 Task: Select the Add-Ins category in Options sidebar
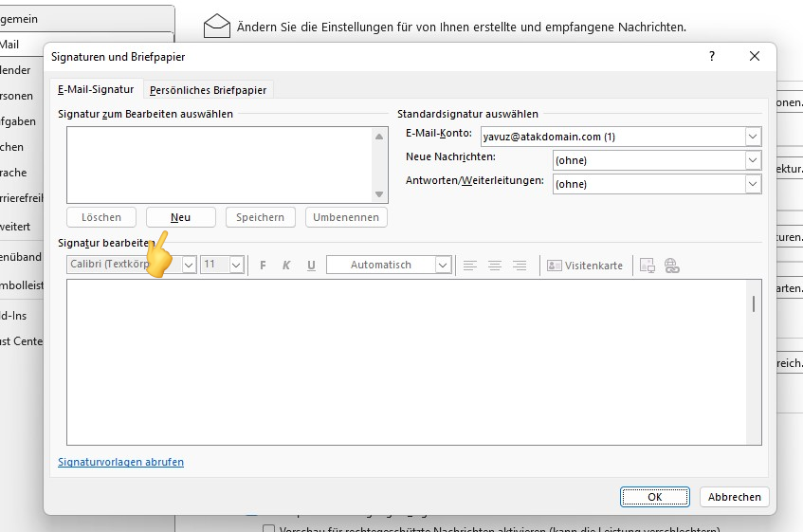coord(22,316)
